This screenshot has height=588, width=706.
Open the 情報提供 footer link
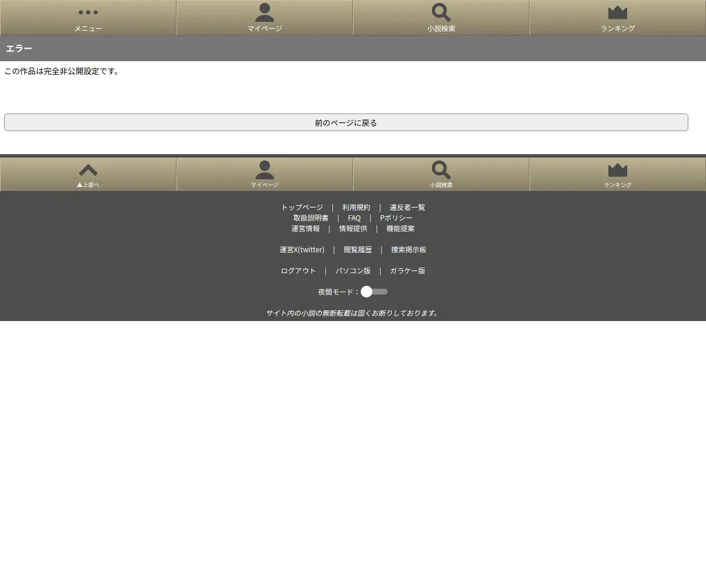[353, 229]
